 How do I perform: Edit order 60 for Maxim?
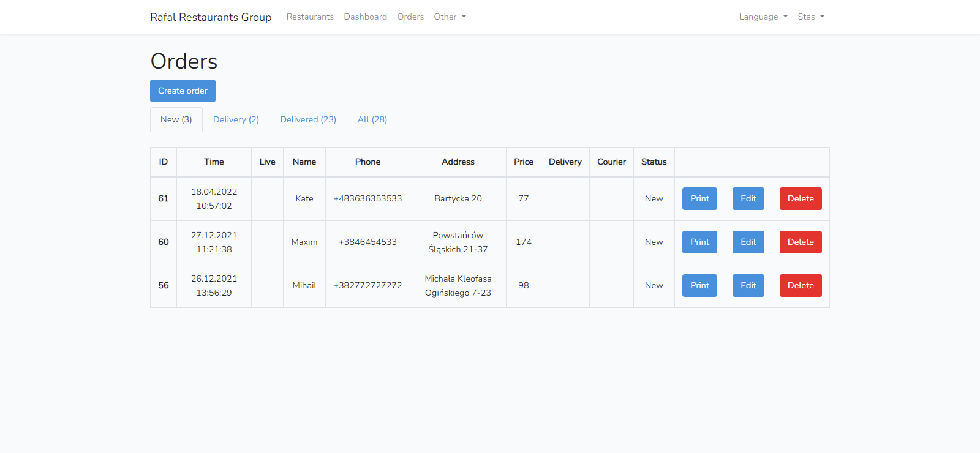[x=748, y=242]
